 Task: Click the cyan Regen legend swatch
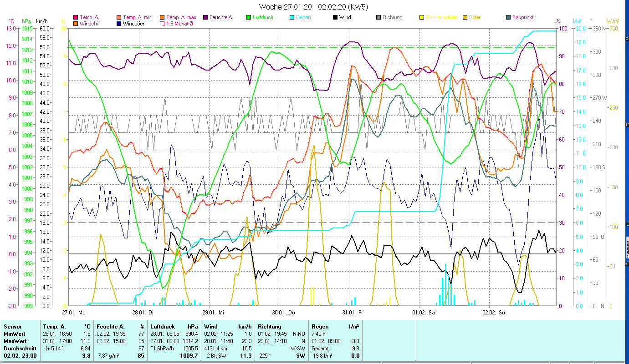click(292, 17)
